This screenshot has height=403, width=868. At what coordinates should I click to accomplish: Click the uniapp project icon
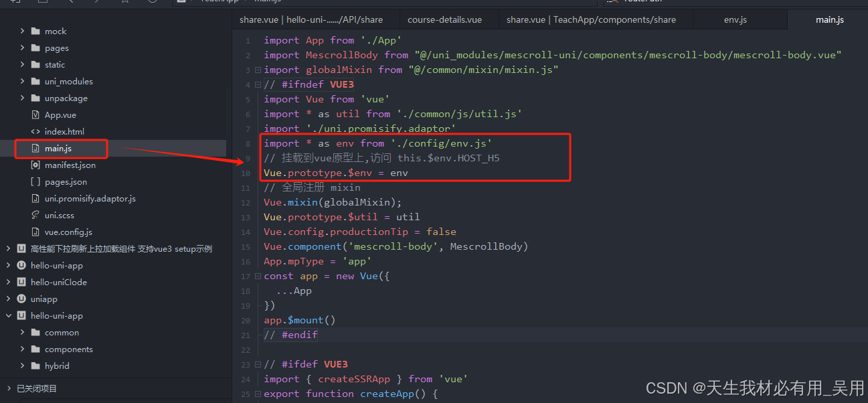click(21, 299)
